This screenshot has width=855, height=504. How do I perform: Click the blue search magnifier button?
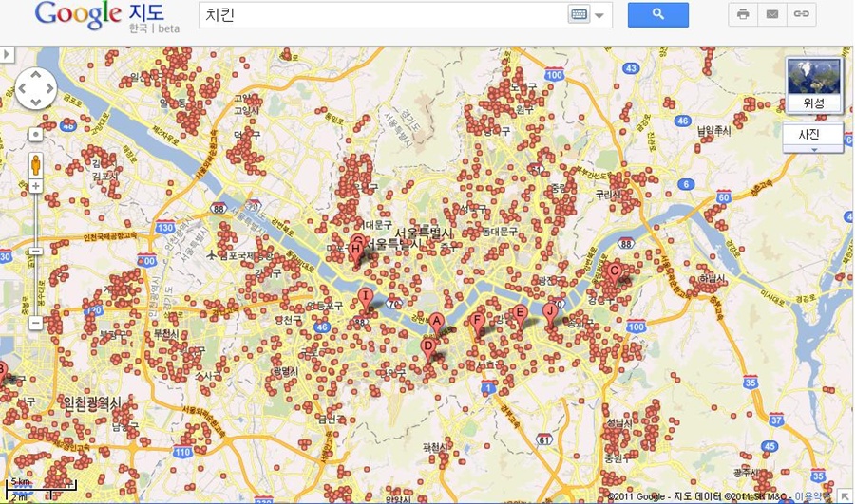coord(658,14)
